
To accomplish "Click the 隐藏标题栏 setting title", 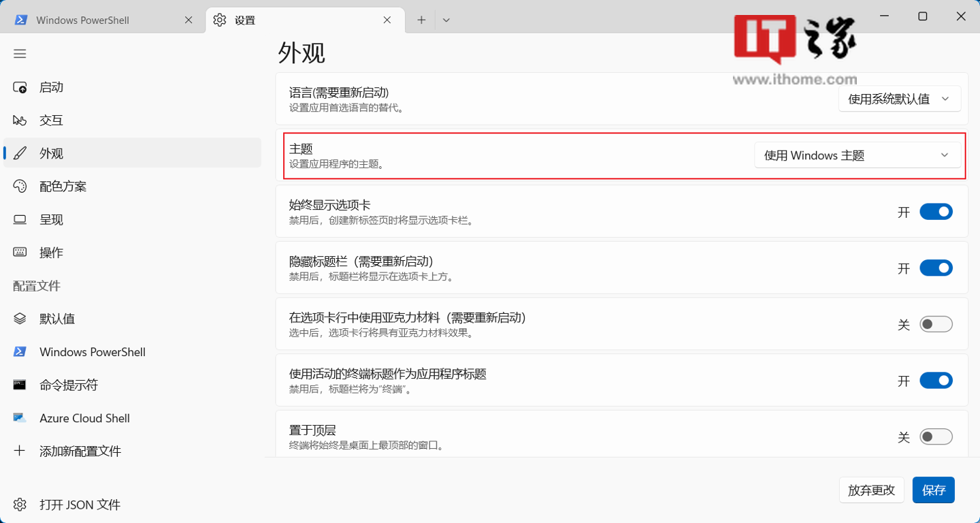I will tap(361, 261).
